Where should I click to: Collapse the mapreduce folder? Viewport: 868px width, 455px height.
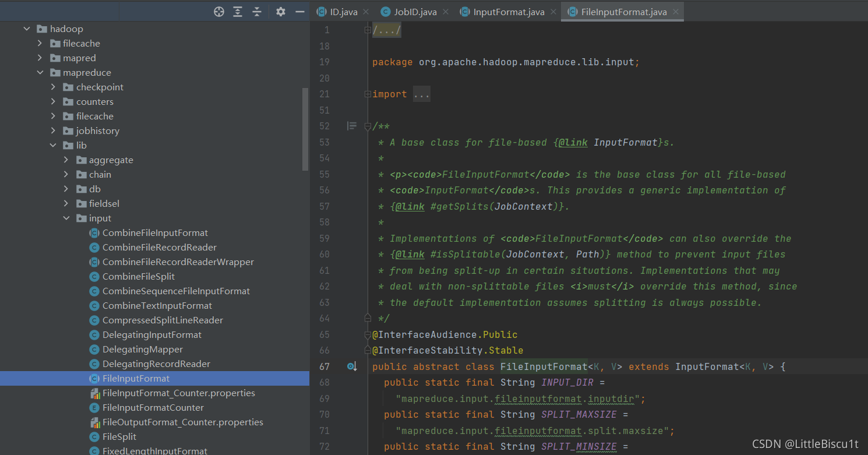pyautogui.click(x=40, y=72)
